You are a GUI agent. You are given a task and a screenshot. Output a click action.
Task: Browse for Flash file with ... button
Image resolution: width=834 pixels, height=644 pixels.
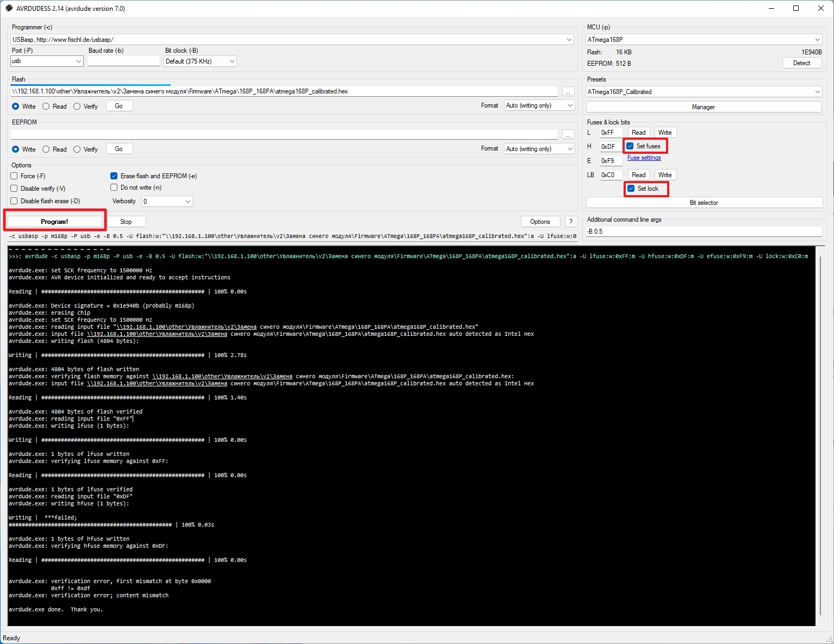(568, 92)
